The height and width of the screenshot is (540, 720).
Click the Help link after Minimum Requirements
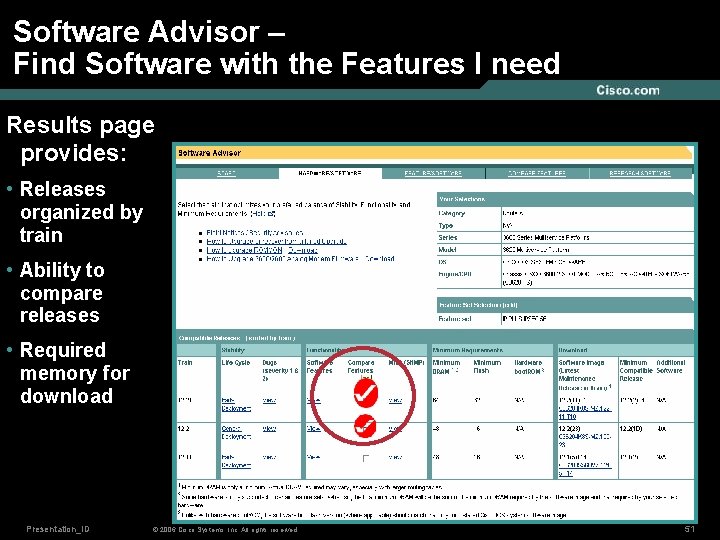pos(263,214)
